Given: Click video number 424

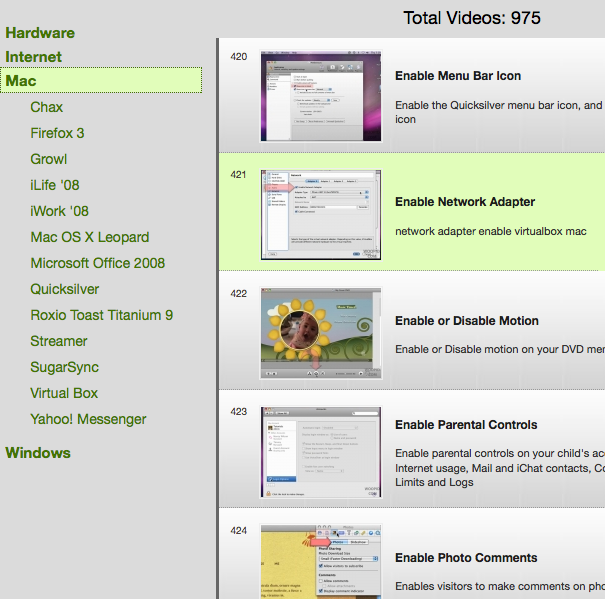Looking at the screenshot, I should point(238,531).
